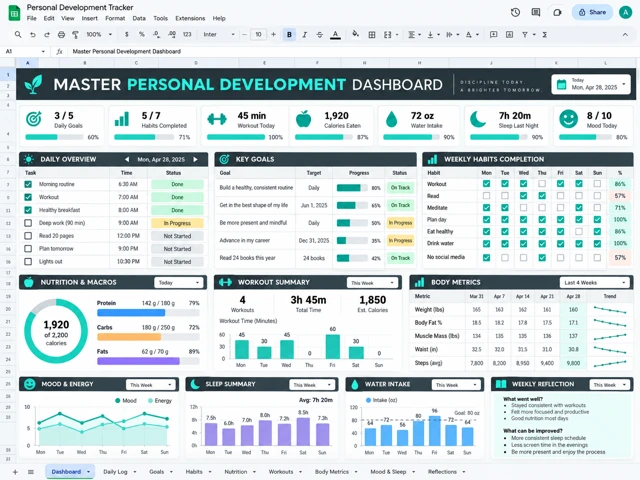Click the font size field
The width and height of the screenshot is (640, 480).
pyautogui.click(x=258, y=35)
